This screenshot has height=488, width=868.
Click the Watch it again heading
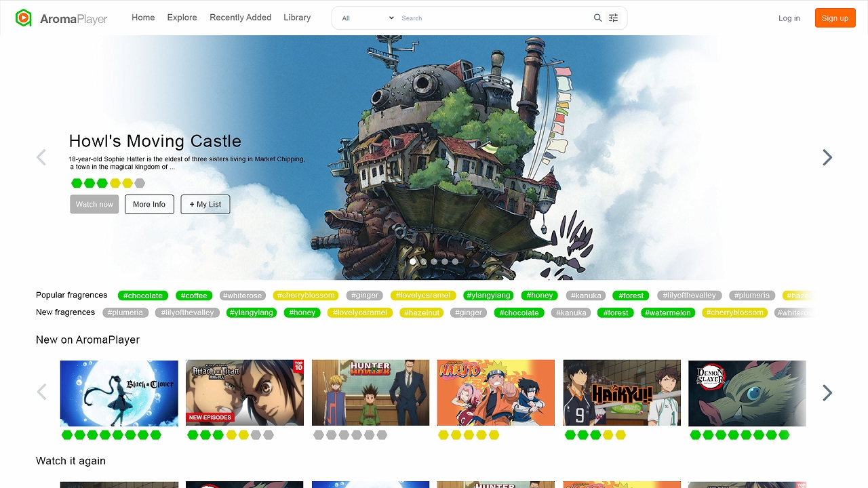pyautogui.click(x=71, y=461)
